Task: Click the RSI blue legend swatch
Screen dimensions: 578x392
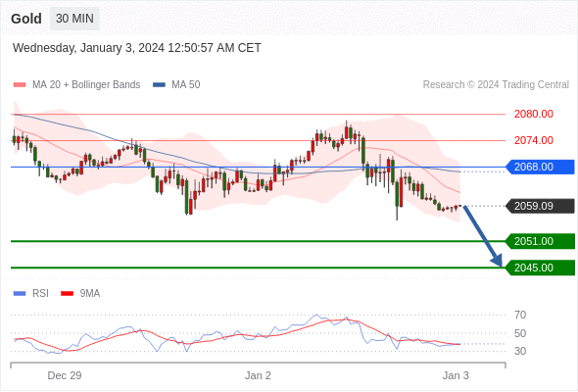Action: (20, 294)
